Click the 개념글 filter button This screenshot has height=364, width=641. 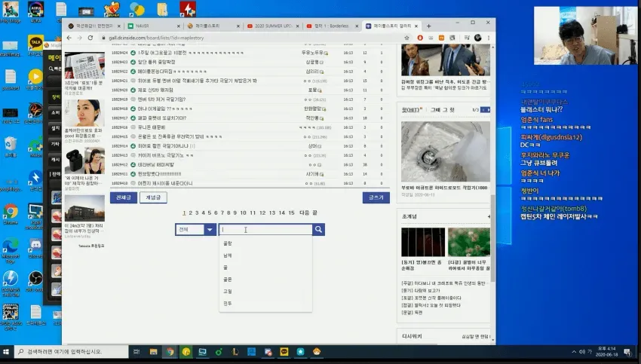click(x=153, y=197)
